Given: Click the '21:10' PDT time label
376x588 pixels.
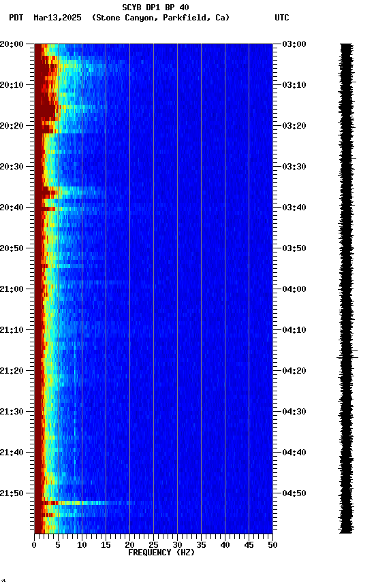Looking at the screenshot, I should point(12,330).
